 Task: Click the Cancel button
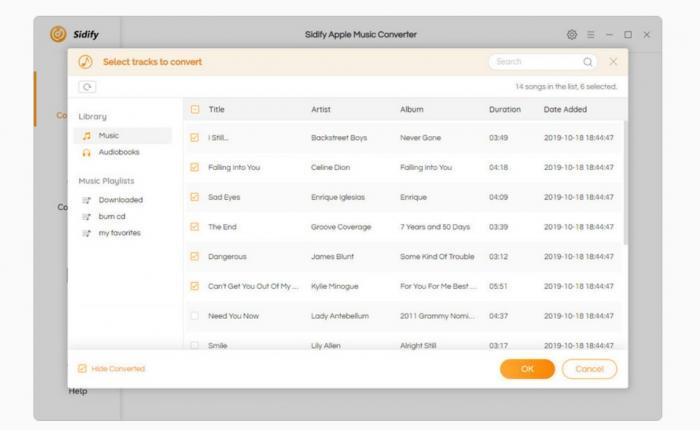[x=589, y=369]
